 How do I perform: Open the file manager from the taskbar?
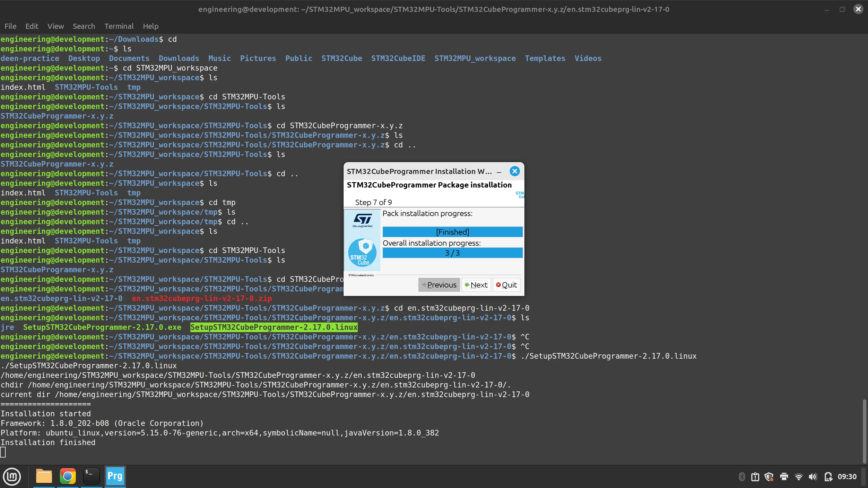[44, 476]
